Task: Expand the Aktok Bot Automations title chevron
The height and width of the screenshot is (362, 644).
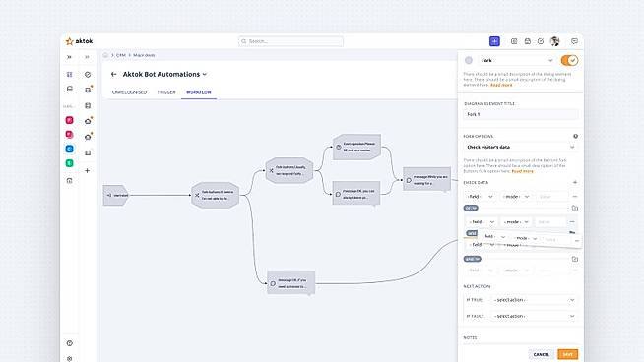Action: (x=205, y=75)
